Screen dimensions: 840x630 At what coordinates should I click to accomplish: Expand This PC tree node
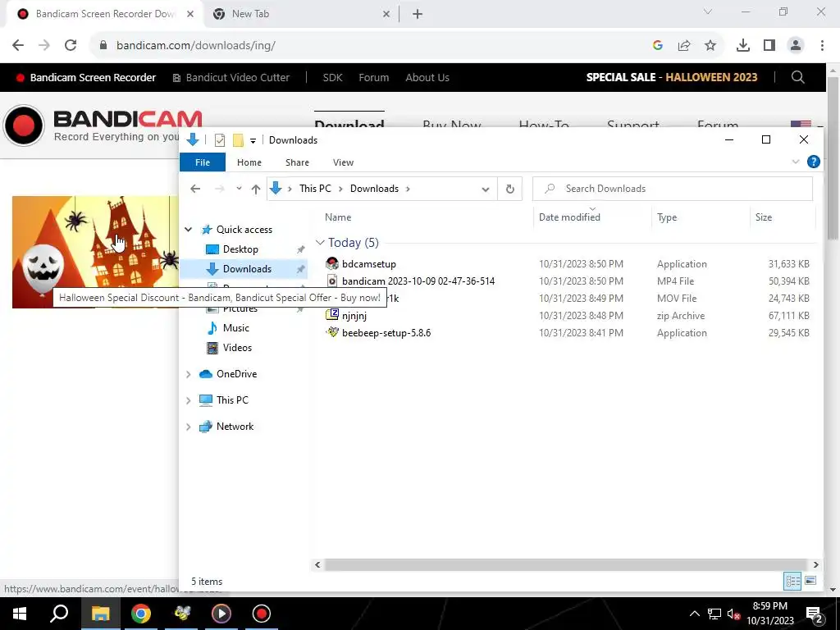[x=188, y=400]
